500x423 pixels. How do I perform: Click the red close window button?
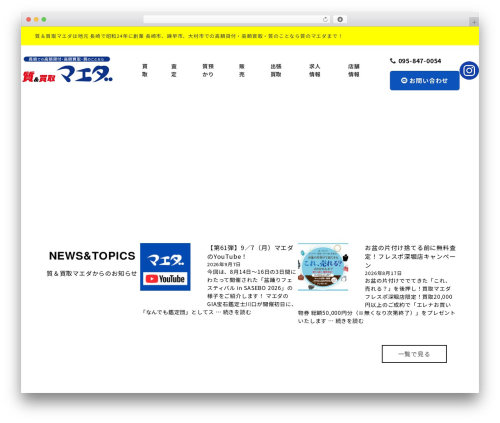click(29, 19)
